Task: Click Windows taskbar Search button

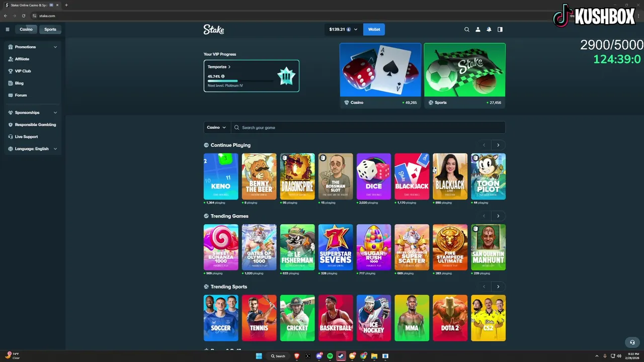Action: (278, 356)
